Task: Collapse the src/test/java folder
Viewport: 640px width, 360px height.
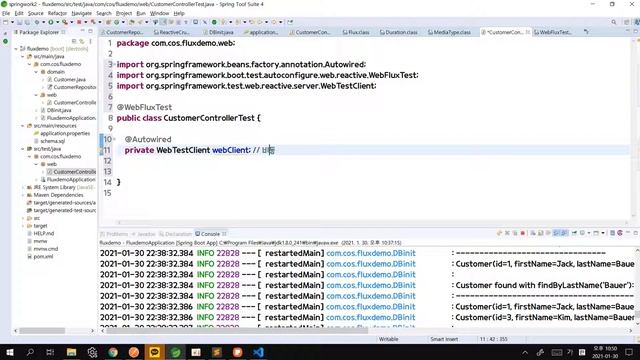Action: pyautogui.click(x=23, y=149)
